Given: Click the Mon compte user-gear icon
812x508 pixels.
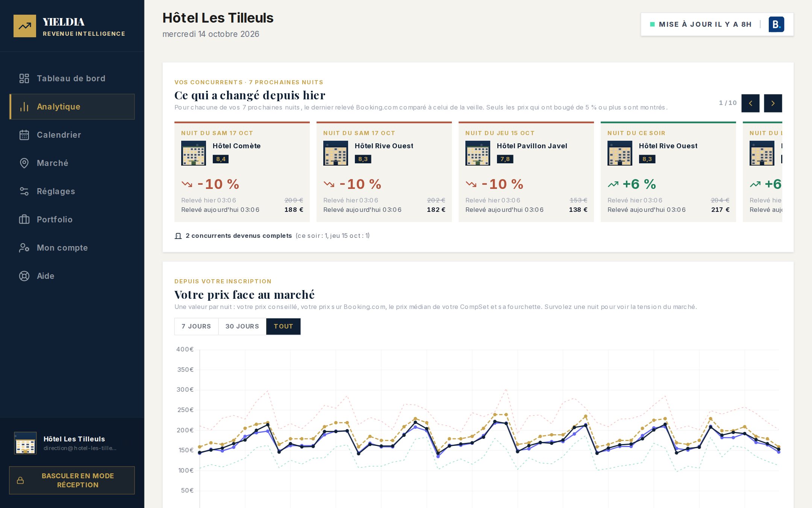Looking at the screenshot, I should tap(24, 248).
